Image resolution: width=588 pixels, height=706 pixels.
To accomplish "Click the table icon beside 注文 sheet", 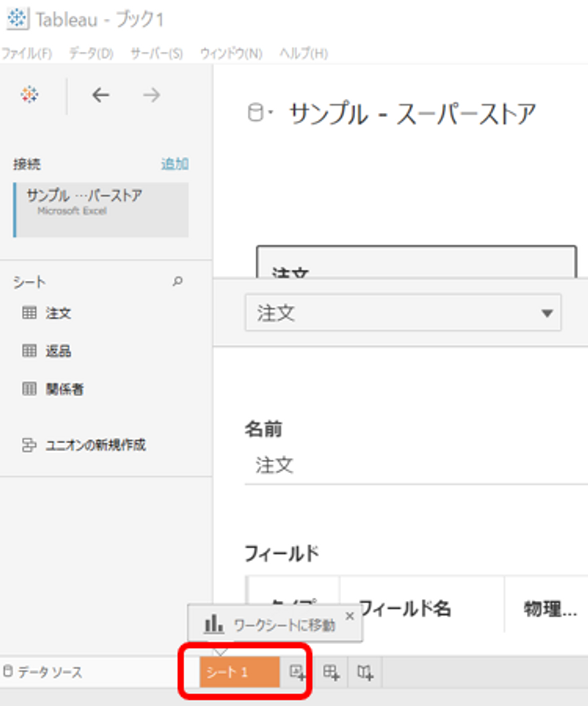I will pyautogui.click(x=29, y=312).
